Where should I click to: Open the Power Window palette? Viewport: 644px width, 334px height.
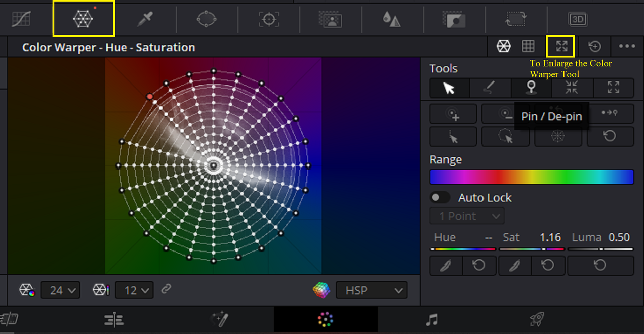(x=206, y=19)
